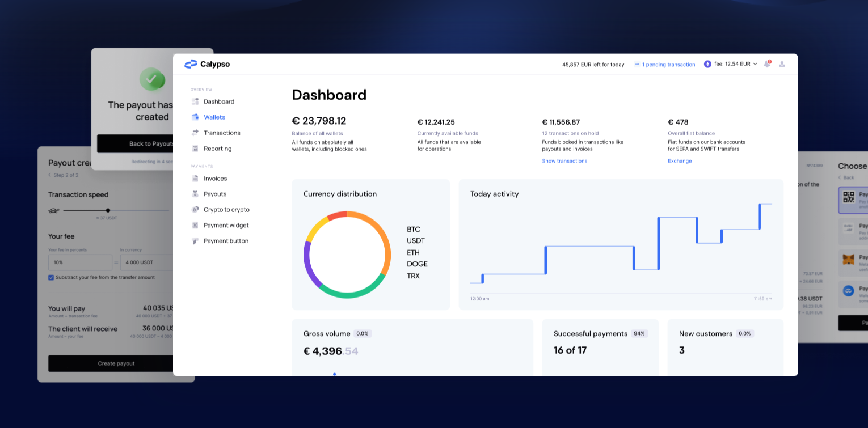Click the Create payout button
868x428 pixels.
111,363
